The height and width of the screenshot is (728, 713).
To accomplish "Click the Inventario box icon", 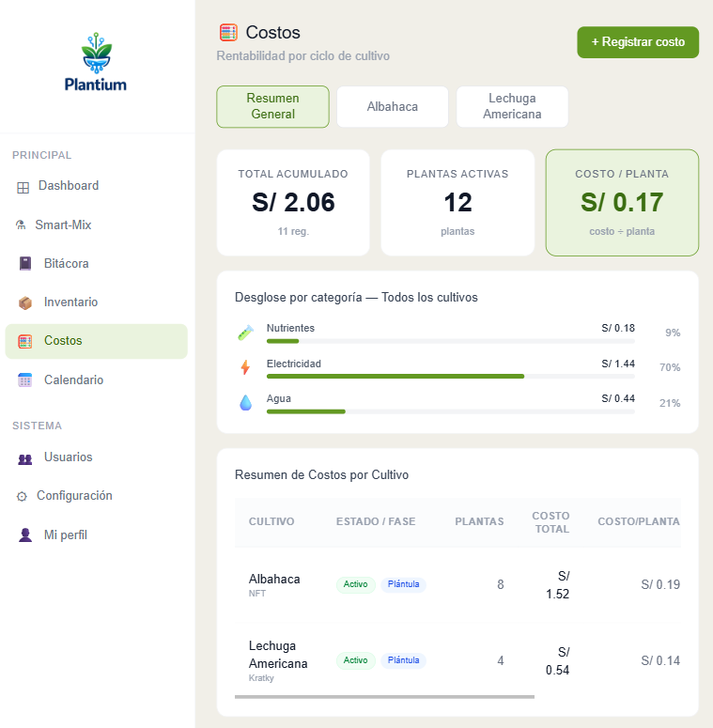I will (x=25, y=302).
